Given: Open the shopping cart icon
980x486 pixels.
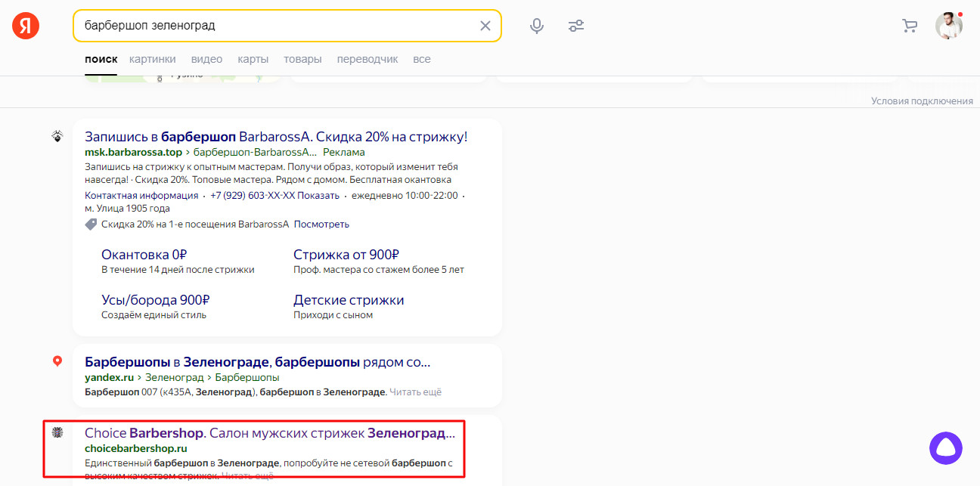Looking at the screenshot, I should (910, 26).
